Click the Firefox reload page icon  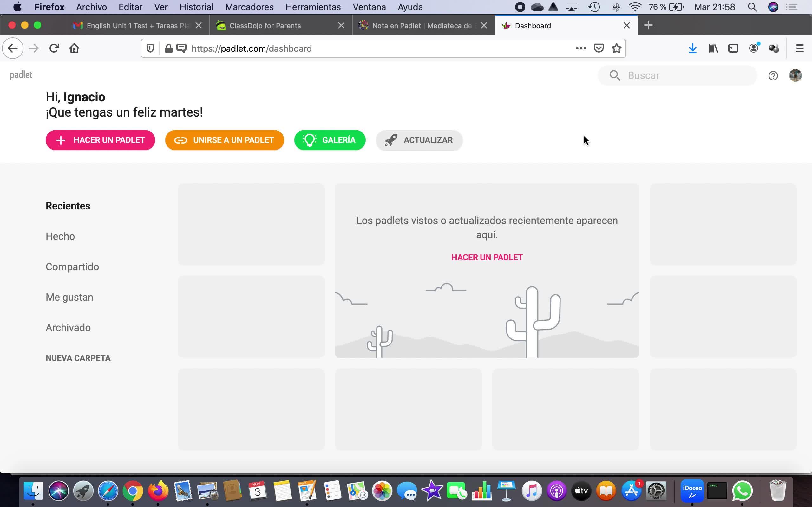pos(54,48)
